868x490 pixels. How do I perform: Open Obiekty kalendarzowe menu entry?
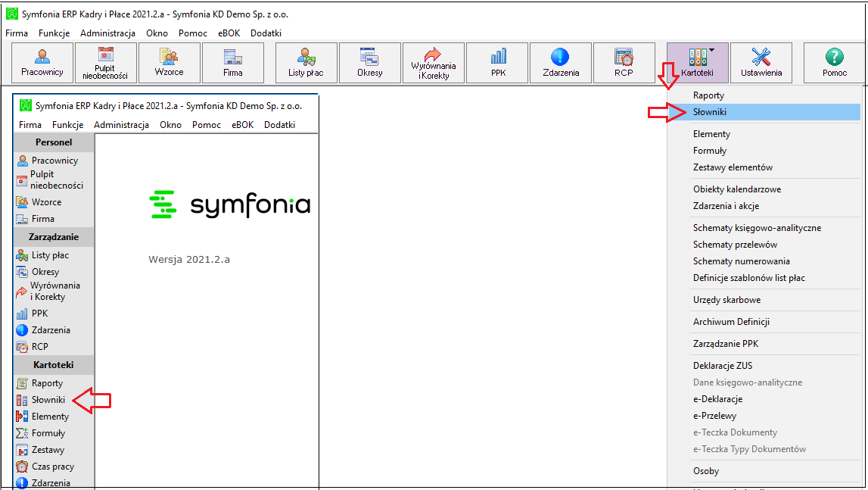coord(764,189)
